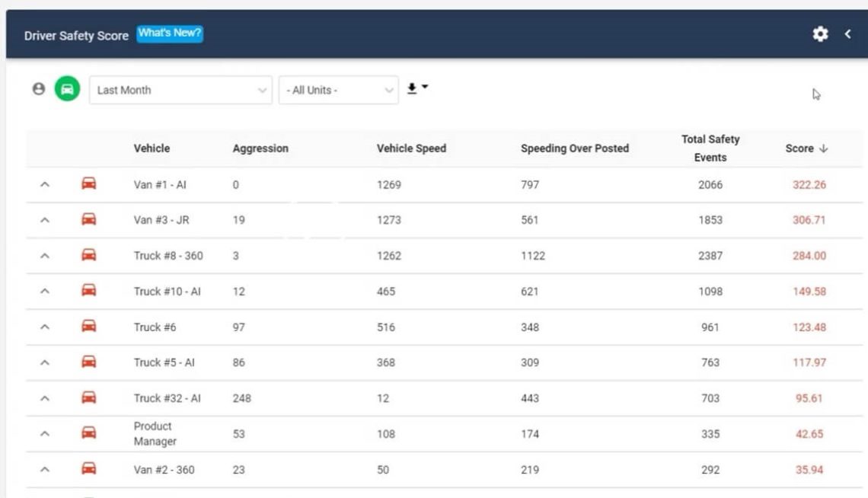Click the download report export icon
Screen dimensions: 868x498
point(410,89)
